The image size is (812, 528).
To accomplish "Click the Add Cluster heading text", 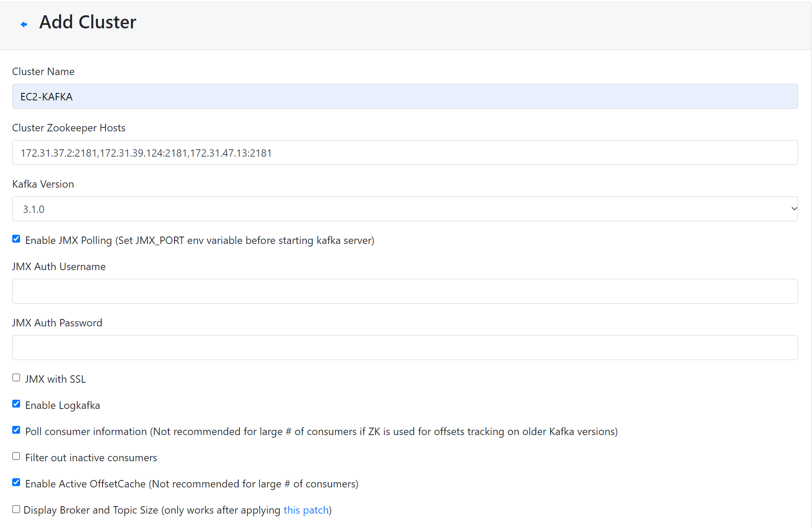I will (x=88, y=22).
